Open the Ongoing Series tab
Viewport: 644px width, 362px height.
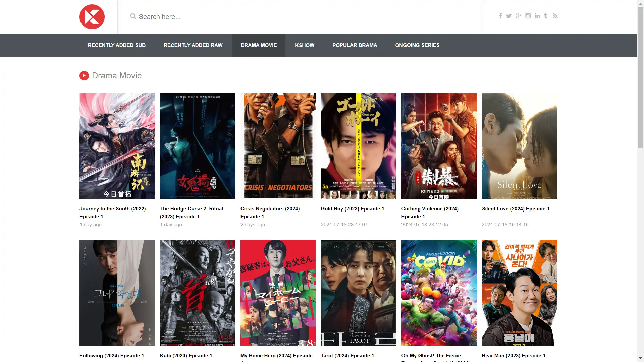tap(417, 45)
